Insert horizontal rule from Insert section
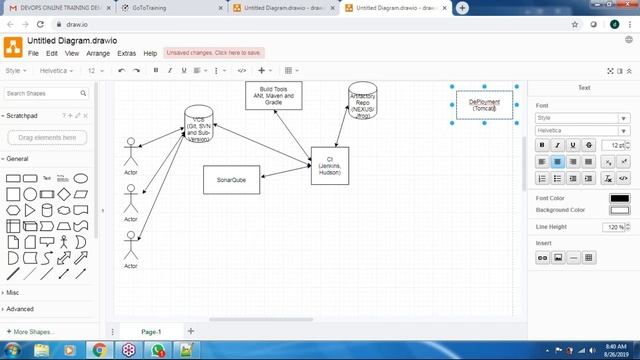Viewport: 640px width, 360px height. [x=573, y=258]
